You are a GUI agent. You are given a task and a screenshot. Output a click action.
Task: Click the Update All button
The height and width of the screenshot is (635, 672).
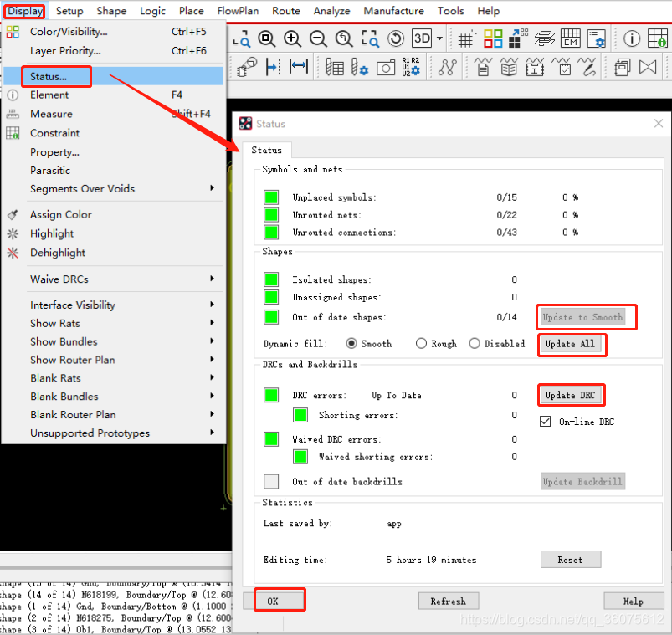coord(570,344)
